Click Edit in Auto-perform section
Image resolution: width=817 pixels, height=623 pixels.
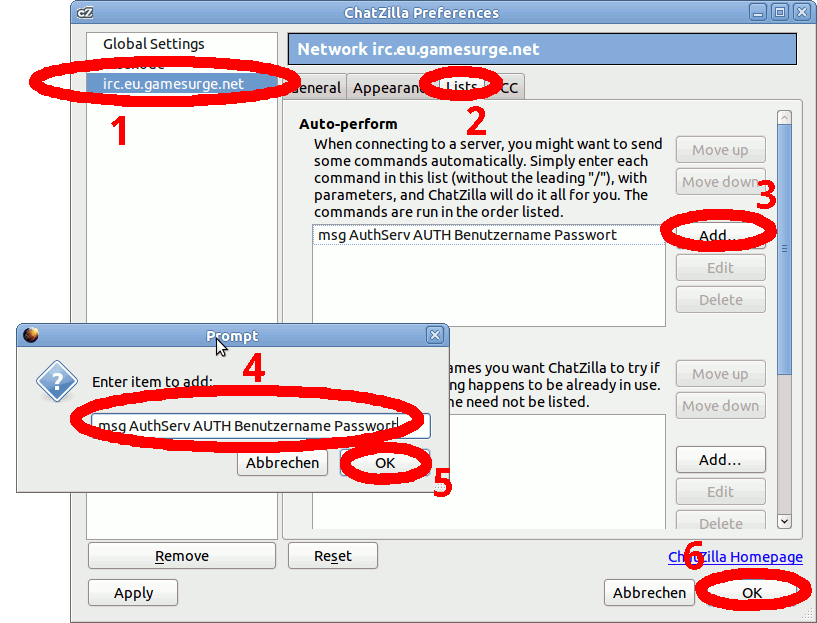(x=721, y=268)
